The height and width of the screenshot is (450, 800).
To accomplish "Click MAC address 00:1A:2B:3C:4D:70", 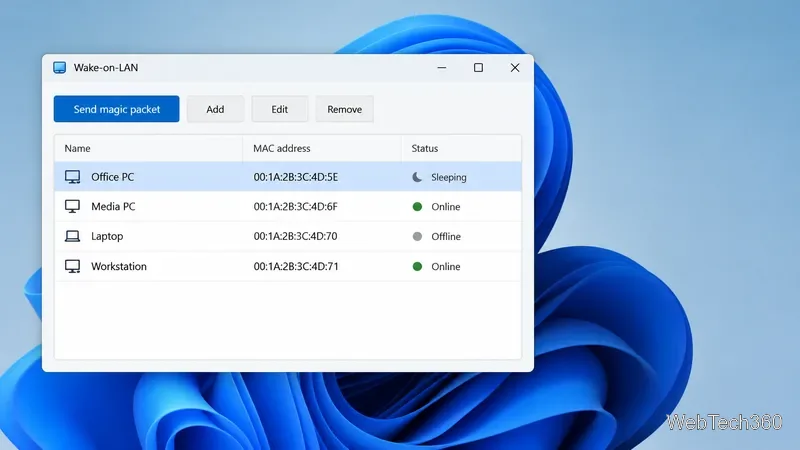I will point(295,236).
